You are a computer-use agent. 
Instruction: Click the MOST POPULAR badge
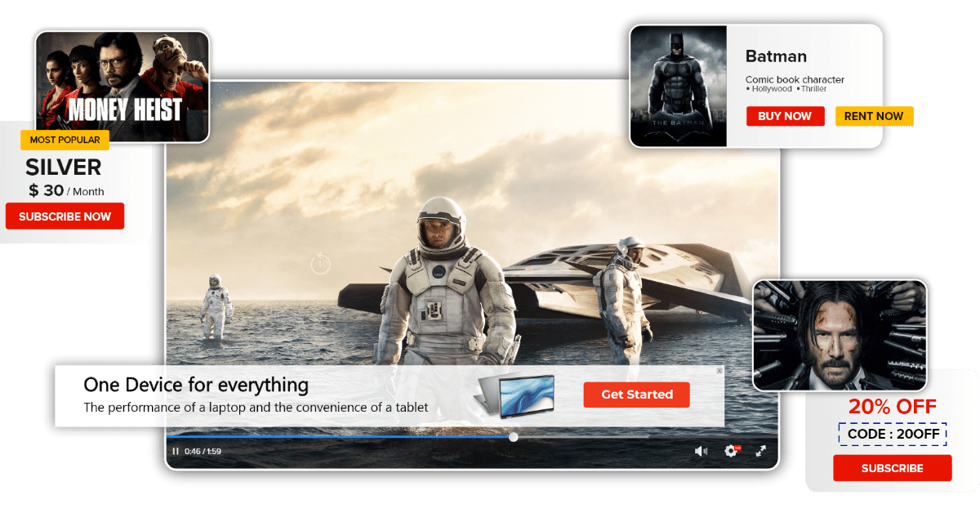[65, 140]
